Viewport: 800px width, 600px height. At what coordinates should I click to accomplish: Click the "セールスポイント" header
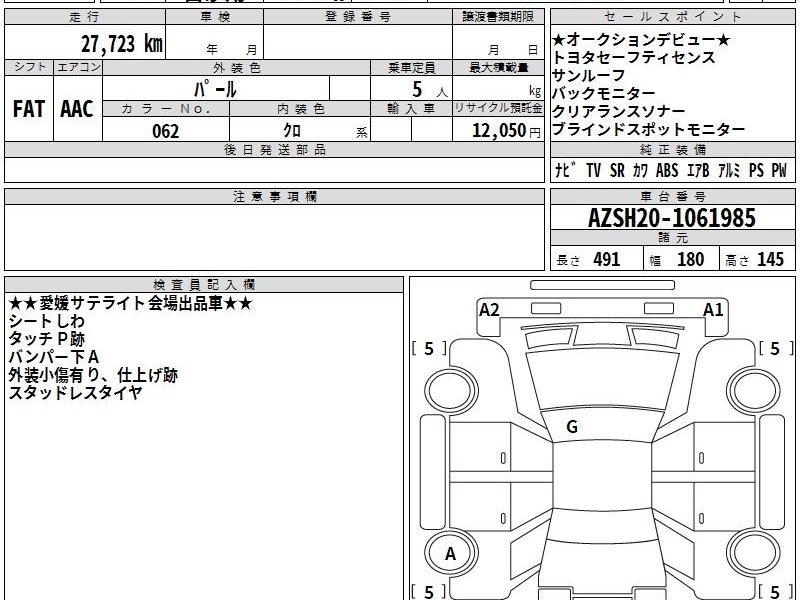672,17
